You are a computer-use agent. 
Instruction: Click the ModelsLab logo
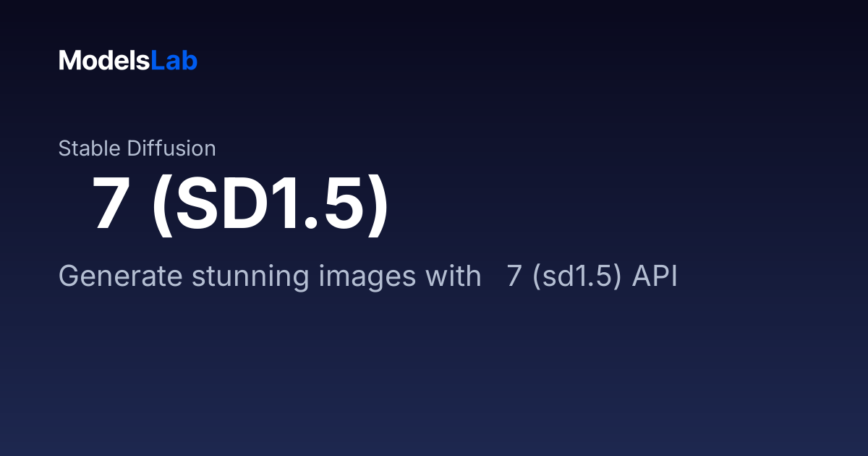(x=128, y=61)
